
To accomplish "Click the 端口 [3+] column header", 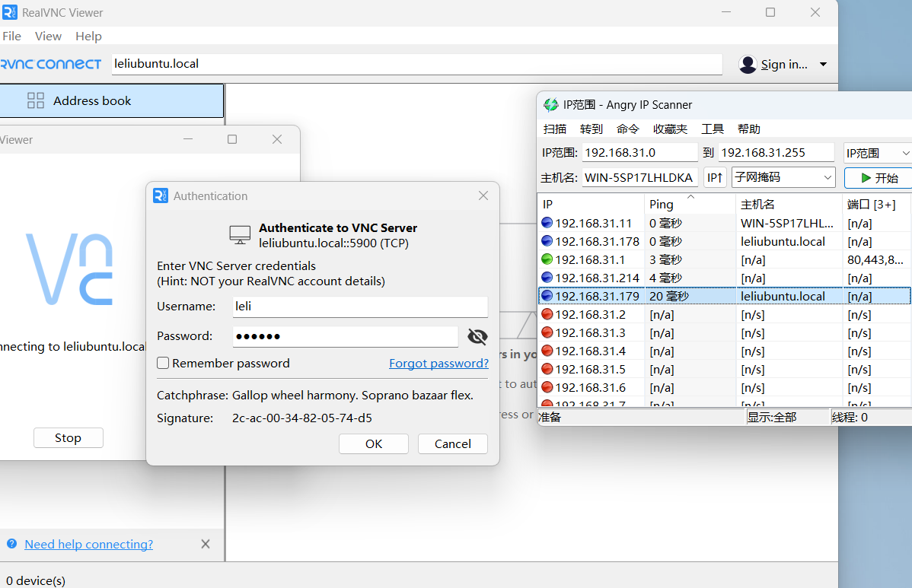I will 877,204.
